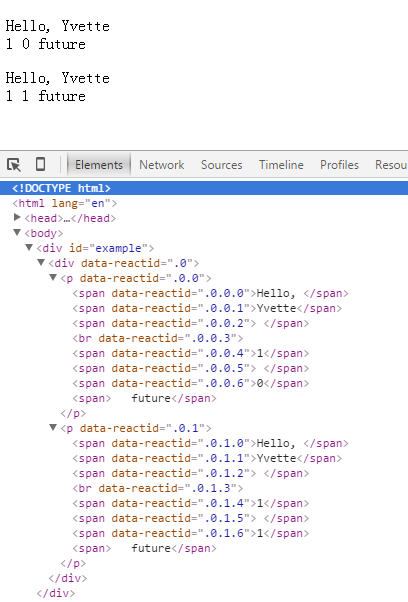The width and height of the screenshot is (408, 602).
Task: Open the partially visible Resources tab
Action: 391,165
